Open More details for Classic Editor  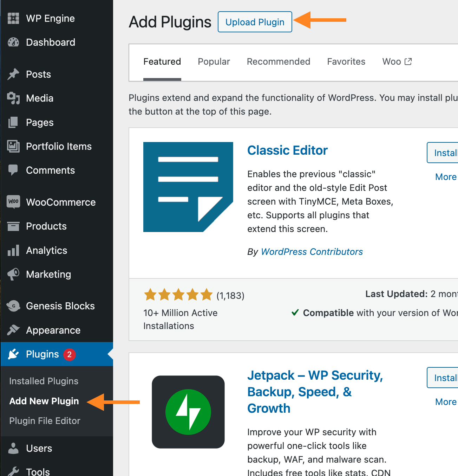pos(446,177)
